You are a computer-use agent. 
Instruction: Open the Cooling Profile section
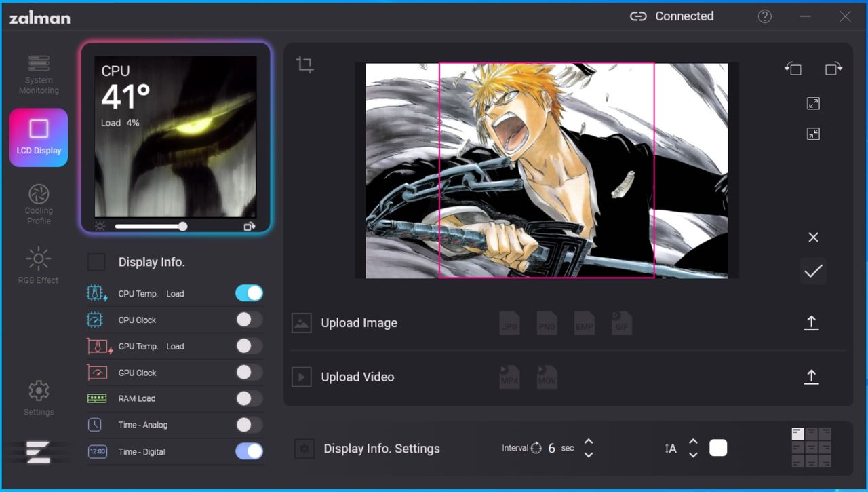(x=39, y=204)
